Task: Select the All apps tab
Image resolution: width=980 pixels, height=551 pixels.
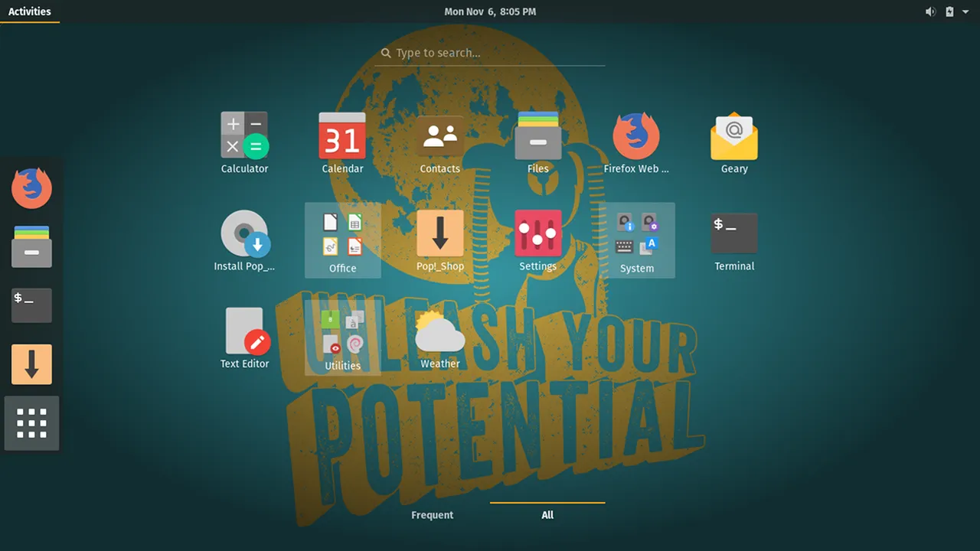Action: tap(547, 515)
